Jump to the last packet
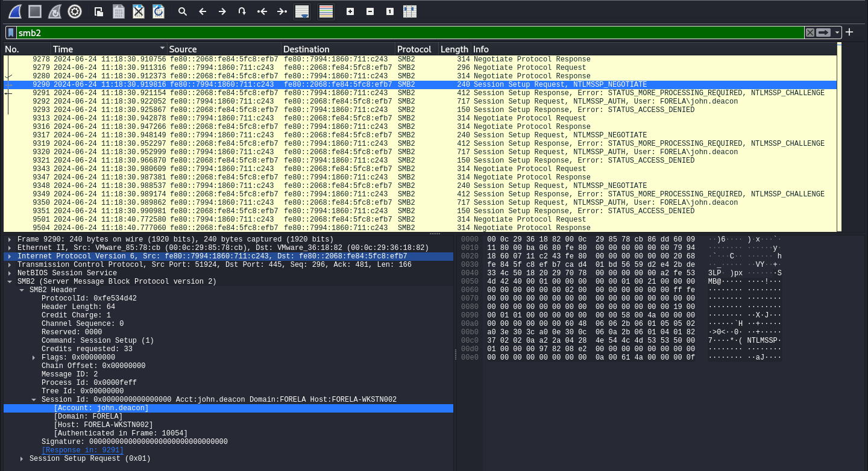The height and width of the screenshot is (471, 868). click(282, 11)
